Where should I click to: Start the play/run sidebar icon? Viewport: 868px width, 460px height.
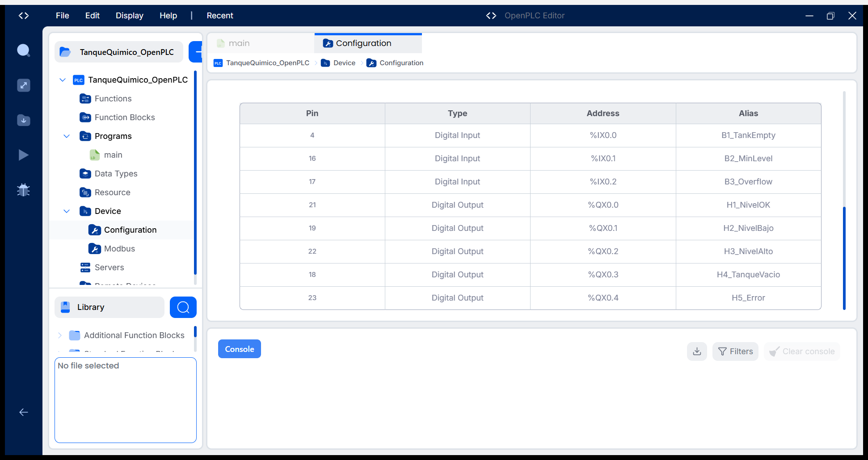pyautogui.click(x=23, y=155)
